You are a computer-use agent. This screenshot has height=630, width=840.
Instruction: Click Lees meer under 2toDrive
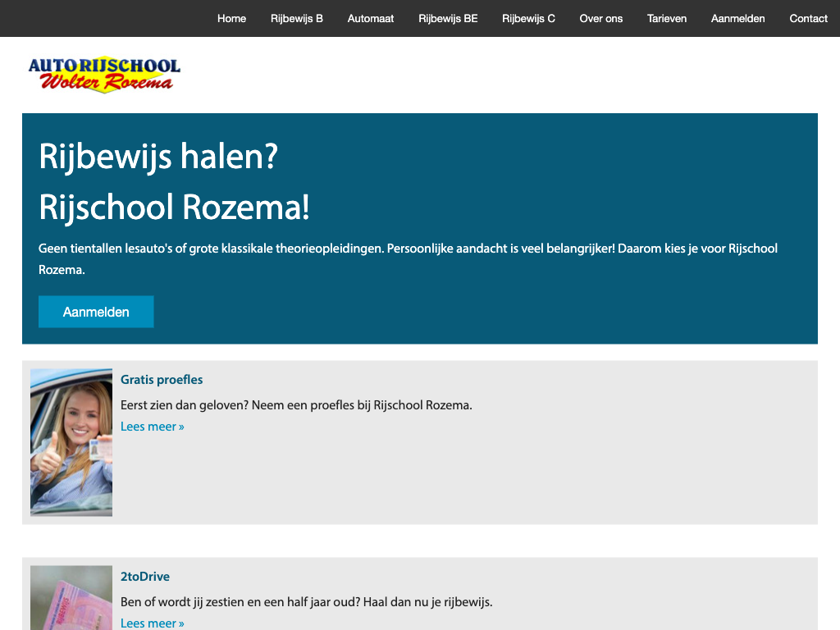[153, 623]
